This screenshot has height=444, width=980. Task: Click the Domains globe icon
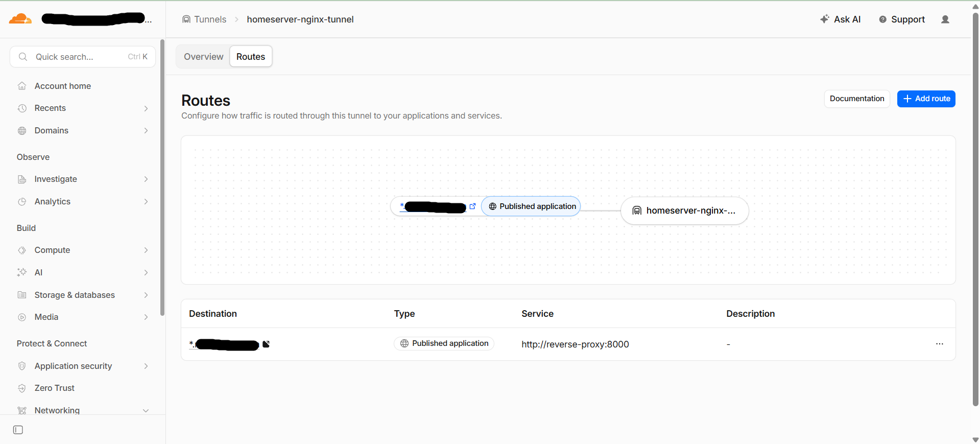click(x=22, y=131)
